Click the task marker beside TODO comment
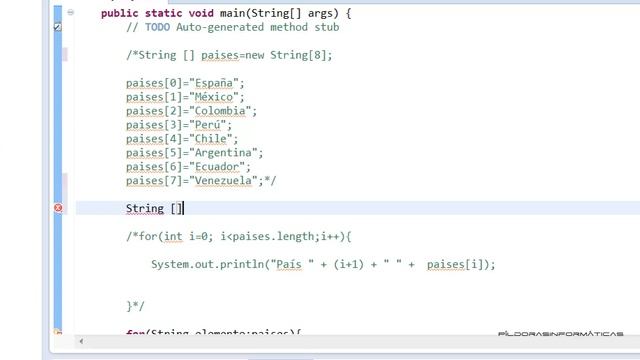This screenshot has width=640, height=360. point(58,27)
